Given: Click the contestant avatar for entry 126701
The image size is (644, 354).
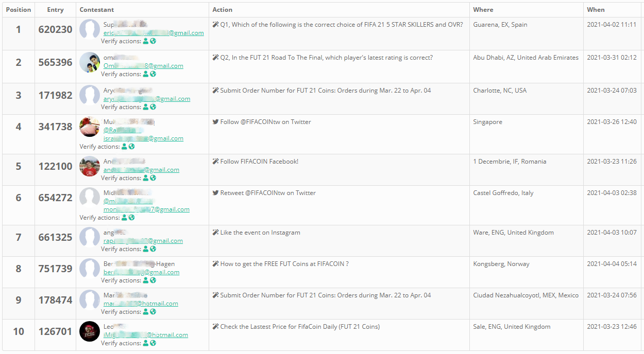Looking at the screenshot, I should point(90,331).
